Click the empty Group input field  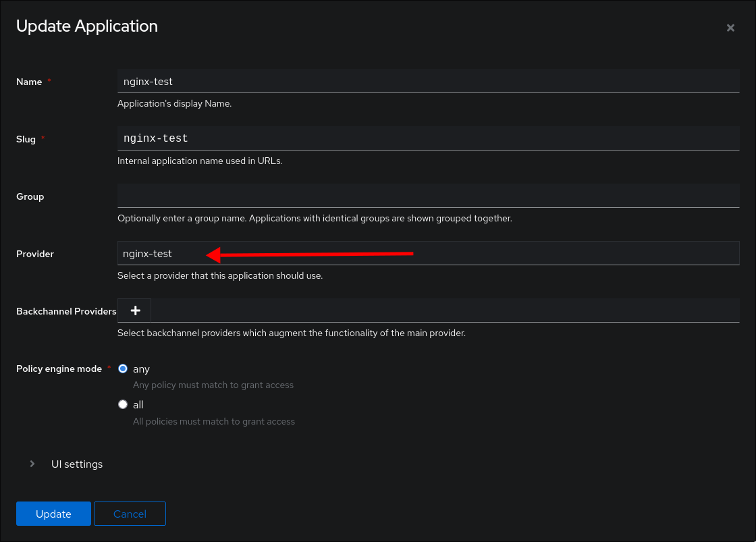pyautogui.click(x=428, y=196)
